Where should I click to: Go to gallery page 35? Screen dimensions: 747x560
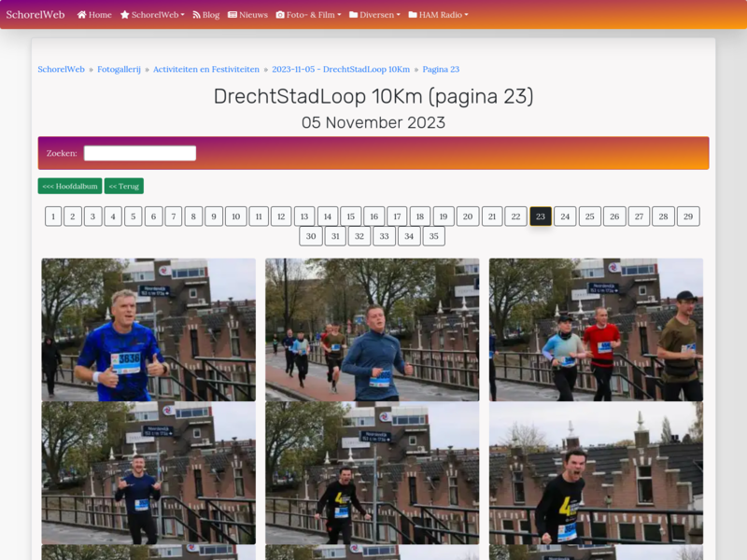(433, 236)
